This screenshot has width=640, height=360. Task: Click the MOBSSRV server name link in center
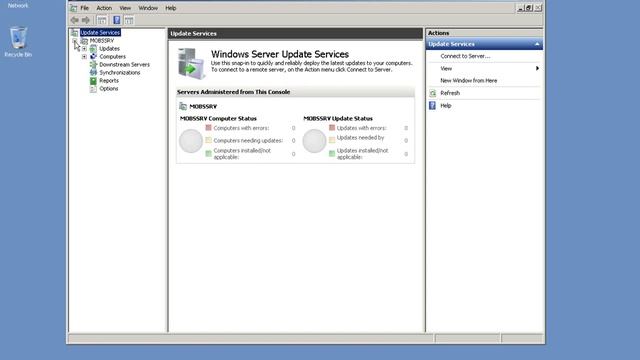(203, 107)
